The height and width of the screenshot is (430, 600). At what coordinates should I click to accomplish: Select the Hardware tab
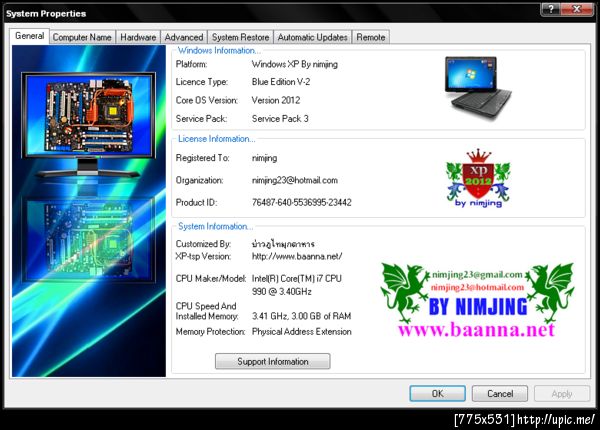coord(138,37)
